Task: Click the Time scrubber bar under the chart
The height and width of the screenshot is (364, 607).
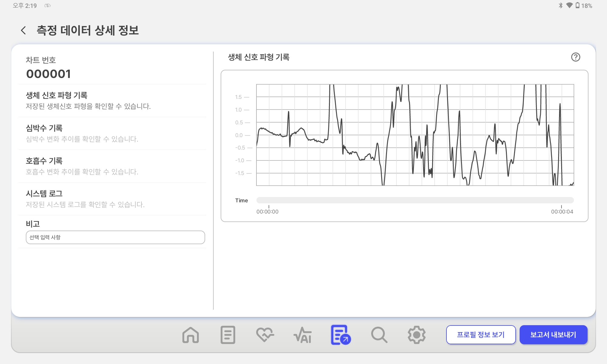Action: (x=415, y=200)
